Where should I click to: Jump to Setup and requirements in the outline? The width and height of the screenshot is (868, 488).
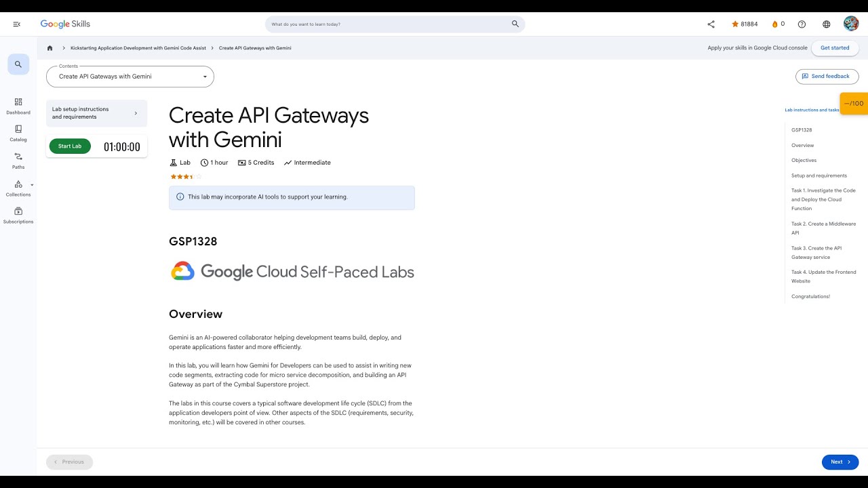(819, 176)
